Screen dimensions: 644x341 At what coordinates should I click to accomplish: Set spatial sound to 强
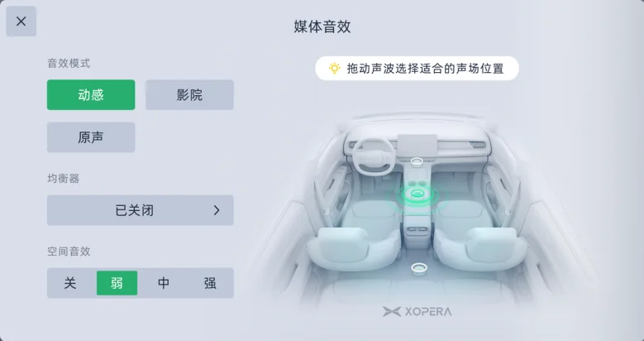pos(210,283)
